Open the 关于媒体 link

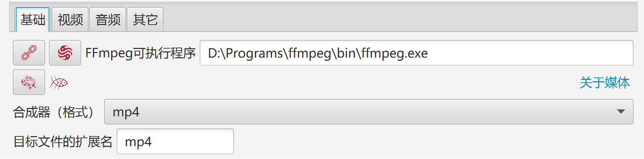604,83
